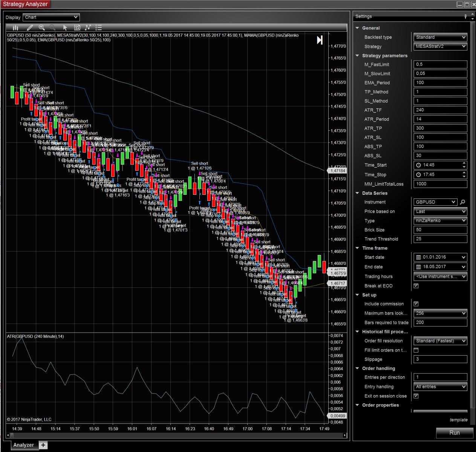
Task: Collapse the Order properties section
Action: [357, 405]
